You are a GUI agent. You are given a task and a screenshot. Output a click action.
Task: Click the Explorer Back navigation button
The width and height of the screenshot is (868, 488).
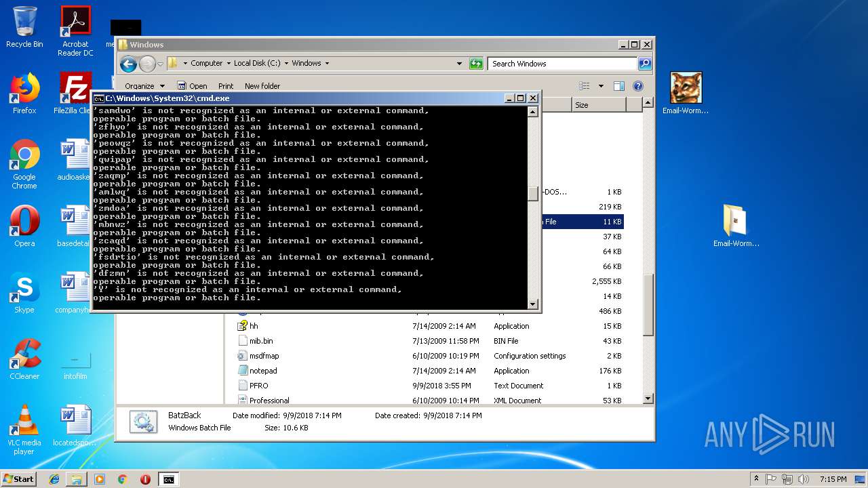click(128, 64)
